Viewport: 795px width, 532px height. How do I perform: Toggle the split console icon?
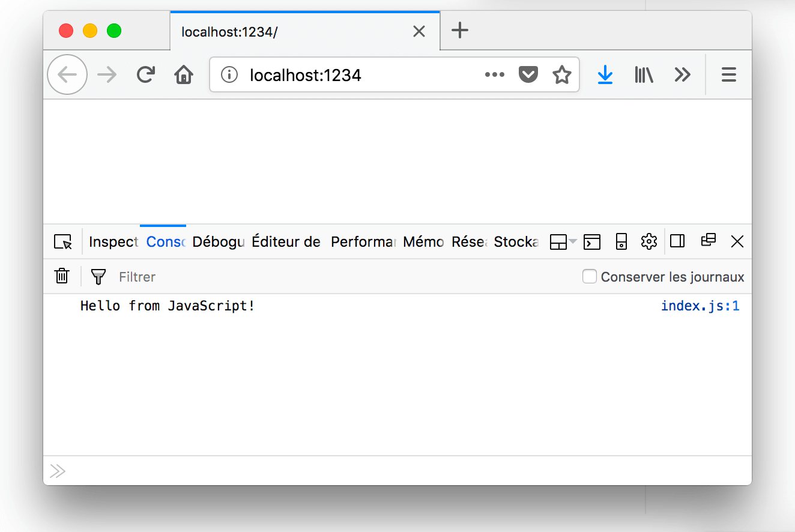pos(592,241)
